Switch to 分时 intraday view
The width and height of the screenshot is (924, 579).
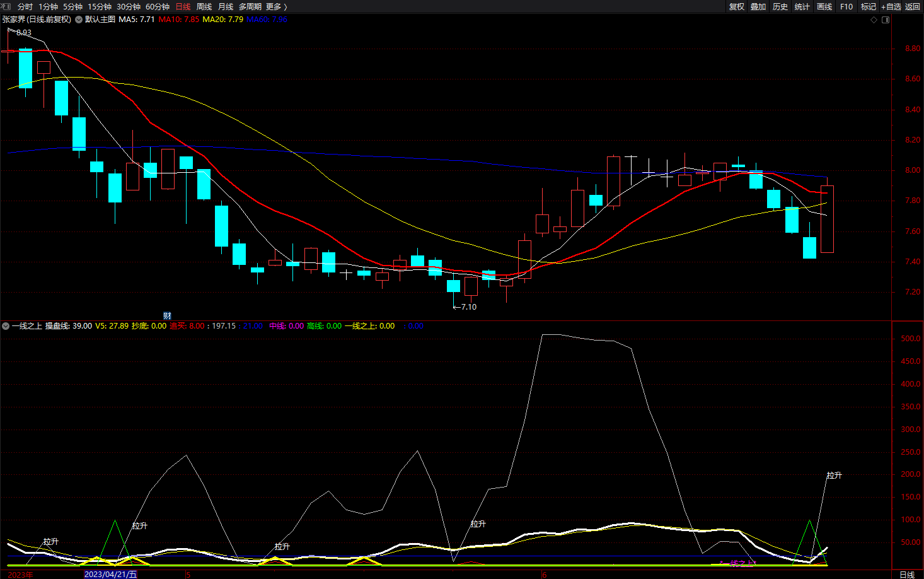click(x=25, y=6)
